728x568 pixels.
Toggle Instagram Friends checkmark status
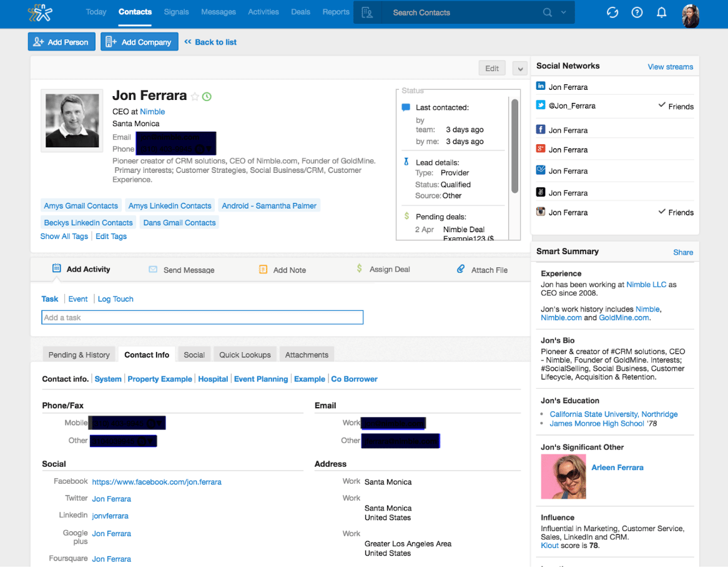662,212
